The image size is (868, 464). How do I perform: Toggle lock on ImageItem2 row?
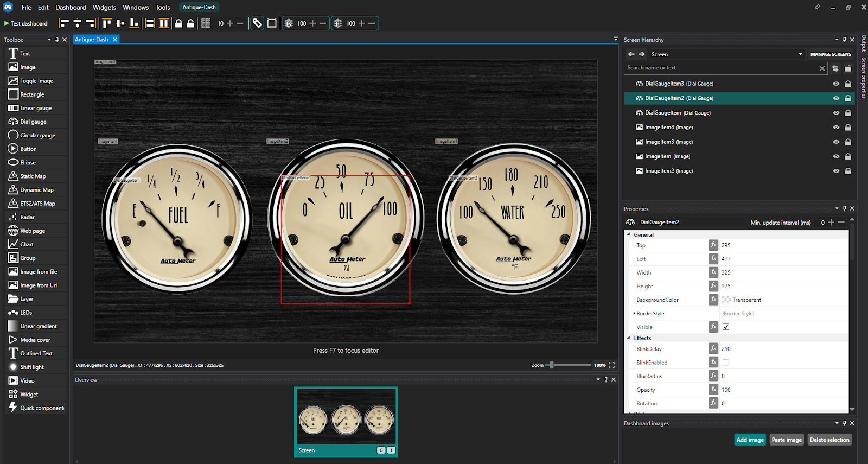click(848, 171)
